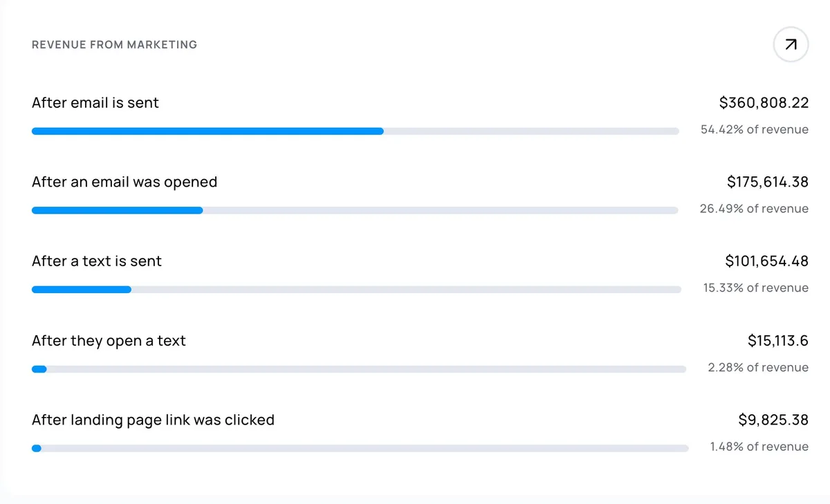Click the 'After landing page link was clicked' row
This screenshot has width=830, height=504.
tap(153, 420)
